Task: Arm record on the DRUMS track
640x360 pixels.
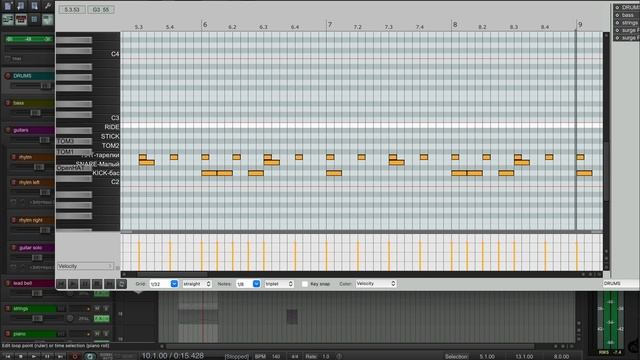Action: [7, 76]
